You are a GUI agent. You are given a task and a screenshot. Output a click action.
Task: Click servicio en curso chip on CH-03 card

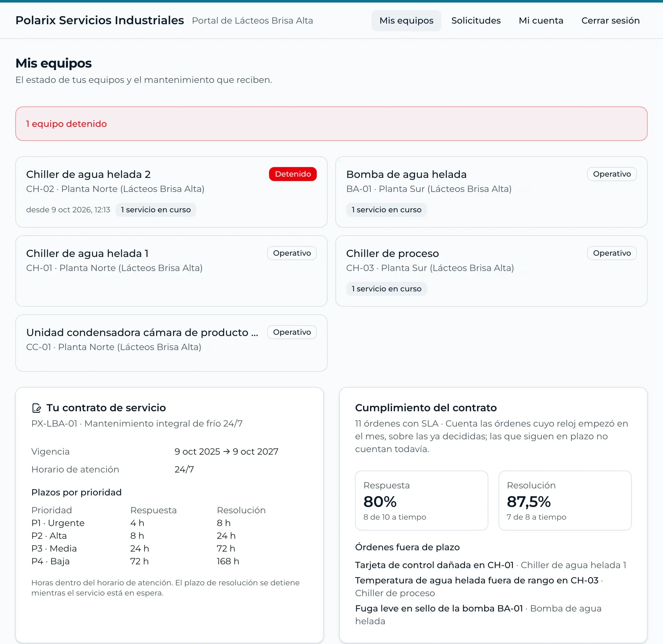tap(386, 289)
